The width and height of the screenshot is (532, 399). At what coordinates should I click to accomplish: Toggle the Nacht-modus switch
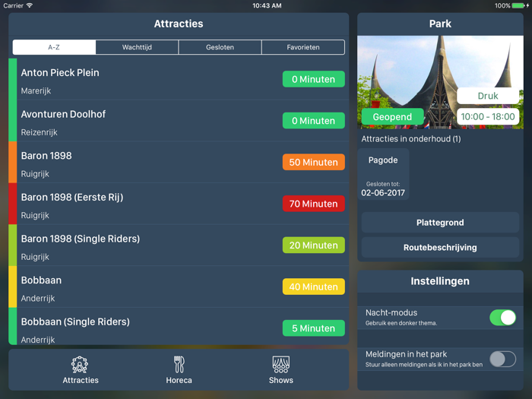(x=502, y=318)
